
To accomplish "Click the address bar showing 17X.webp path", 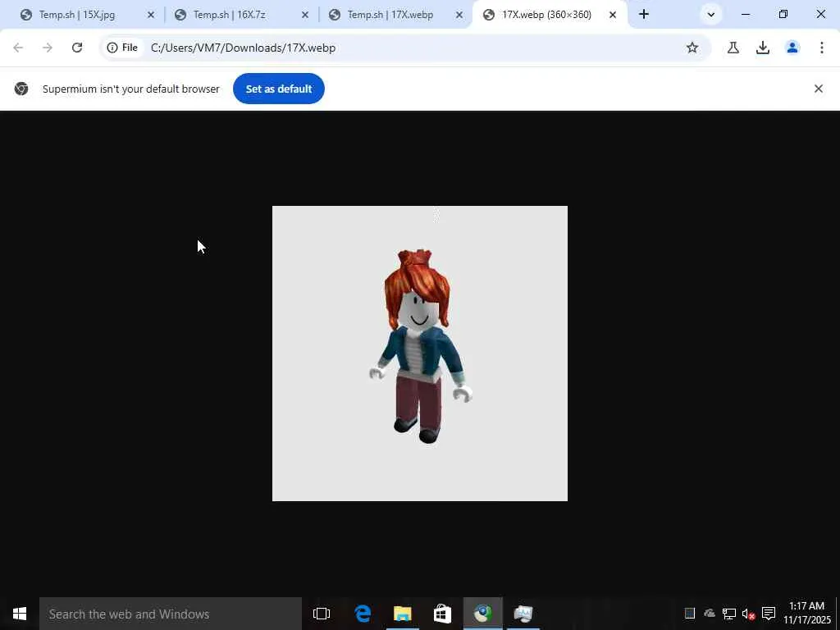I will click(243, 48).
